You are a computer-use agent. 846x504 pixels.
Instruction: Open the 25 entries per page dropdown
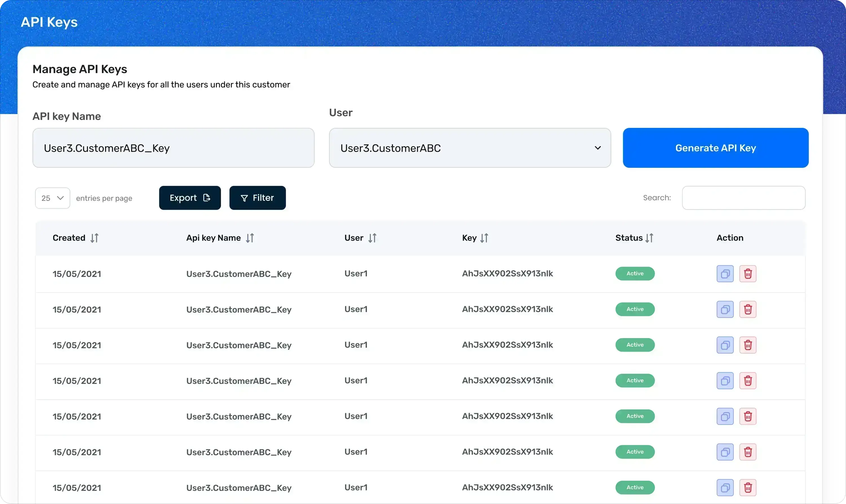point(53,198)
